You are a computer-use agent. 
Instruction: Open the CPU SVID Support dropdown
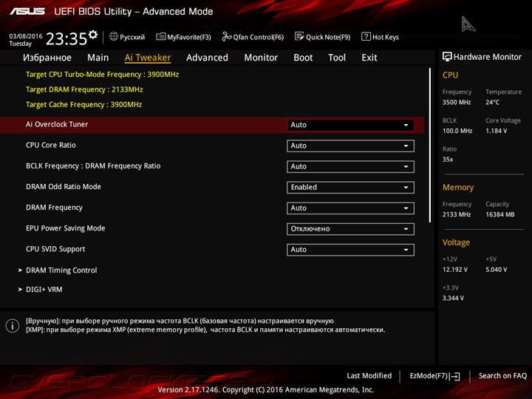coord(350,250)
